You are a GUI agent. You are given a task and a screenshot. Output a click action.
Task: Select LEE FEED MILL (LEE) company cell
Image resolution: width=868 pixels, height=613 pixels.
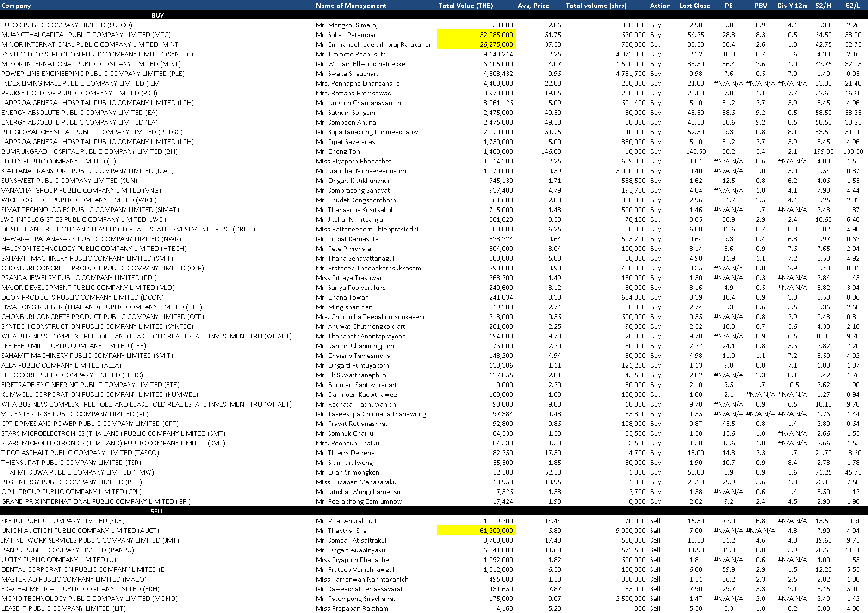[x=74, y=346]
